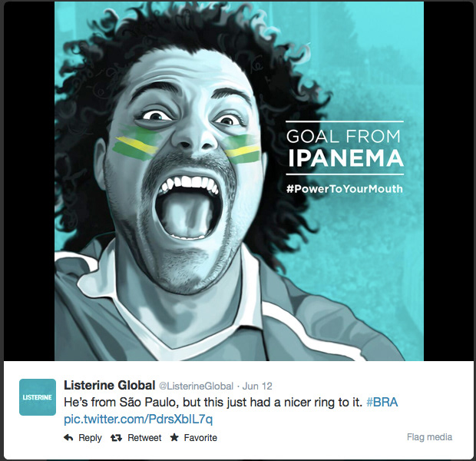Open the pic.twitter.com/PdrsXbIL7q link
Image resolution: width=476 pixels, height=461 pixels.
138,420
